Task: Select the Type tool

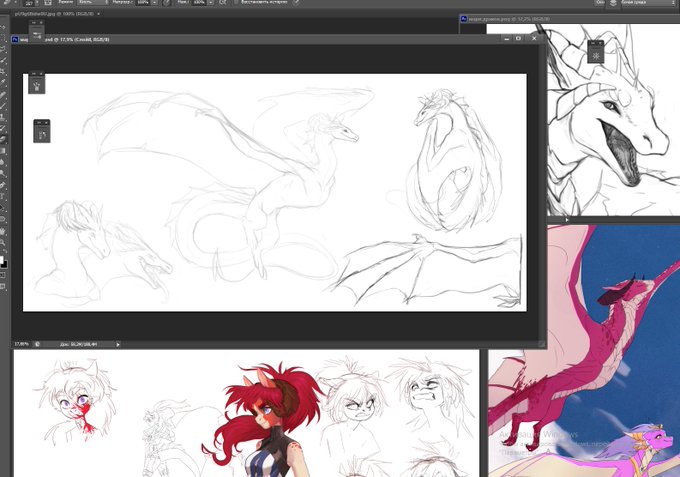Action: [3, 196]
